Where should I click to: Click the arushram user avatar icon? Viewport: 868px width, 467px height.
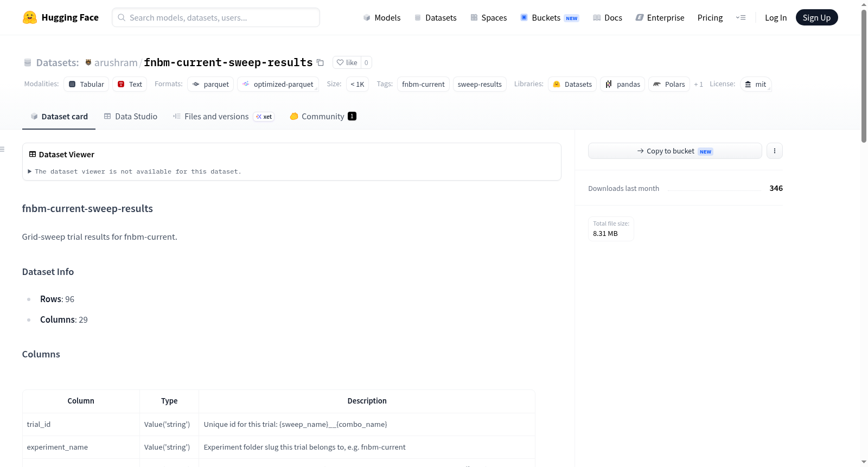(88, 62)
